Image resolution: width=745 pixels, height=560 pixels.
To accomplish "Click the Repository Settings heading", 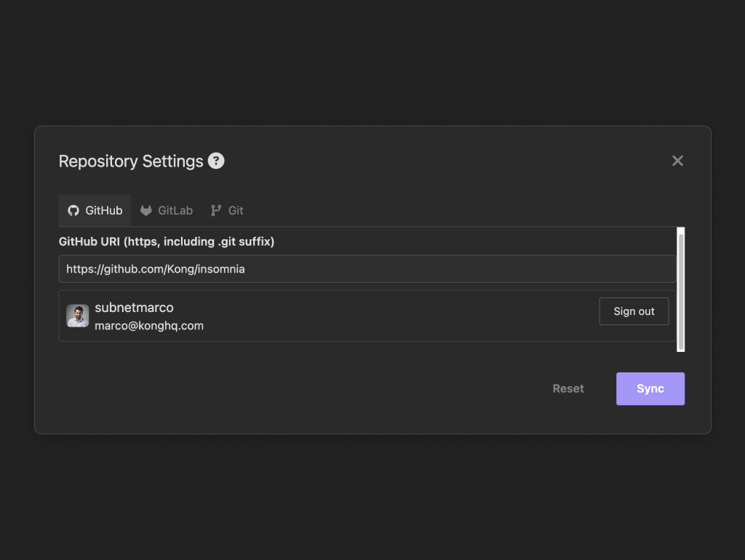I will [x=131, y=161].
